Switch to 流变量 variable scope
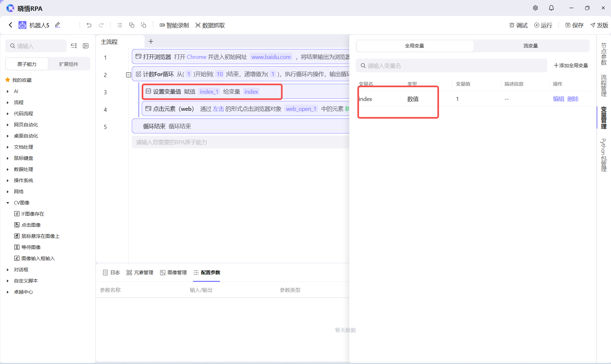 530,46
